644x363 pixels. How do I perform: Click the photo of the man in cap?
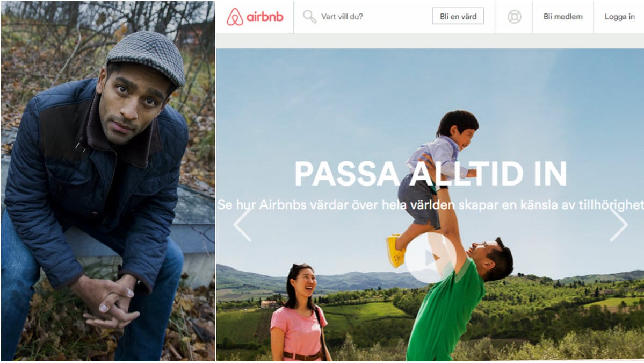tap(108, 181)
